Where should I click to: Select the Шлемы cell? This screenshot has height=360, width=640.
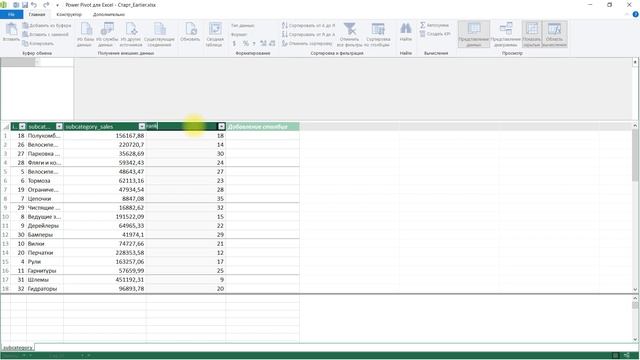[x=45, y=280]
